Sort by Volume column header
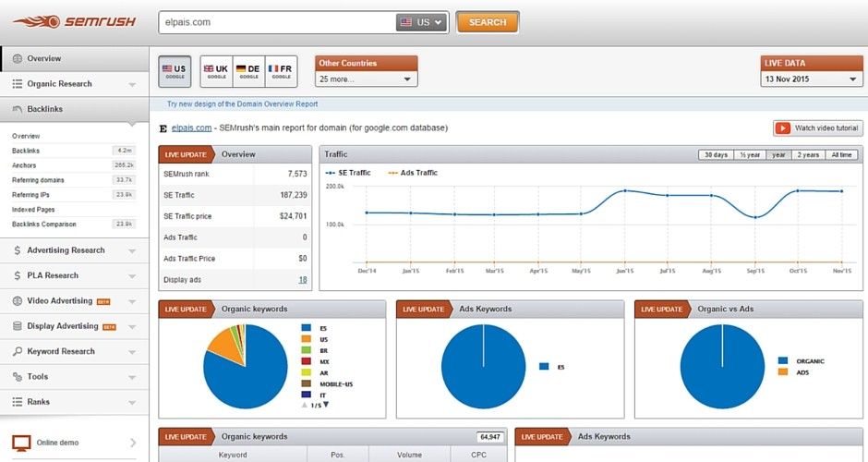Image resolution: width=868 pixels, height=462 pixels. [409, 455]
